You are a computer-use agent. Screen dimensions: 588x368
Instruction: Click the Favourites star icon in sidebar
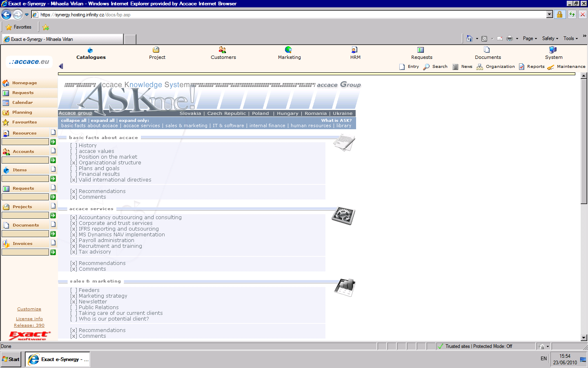coord(6,122)
